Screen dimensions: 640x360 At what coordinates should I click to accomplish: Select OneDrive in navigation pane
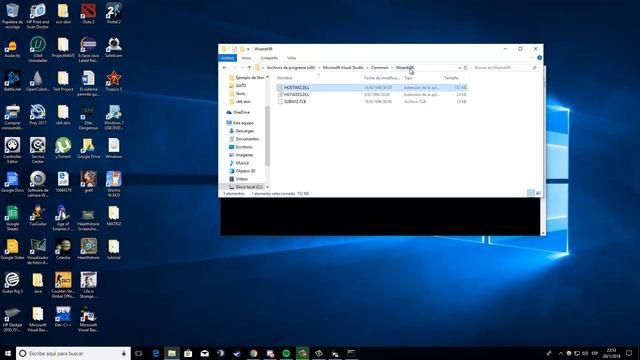(238, 112)
